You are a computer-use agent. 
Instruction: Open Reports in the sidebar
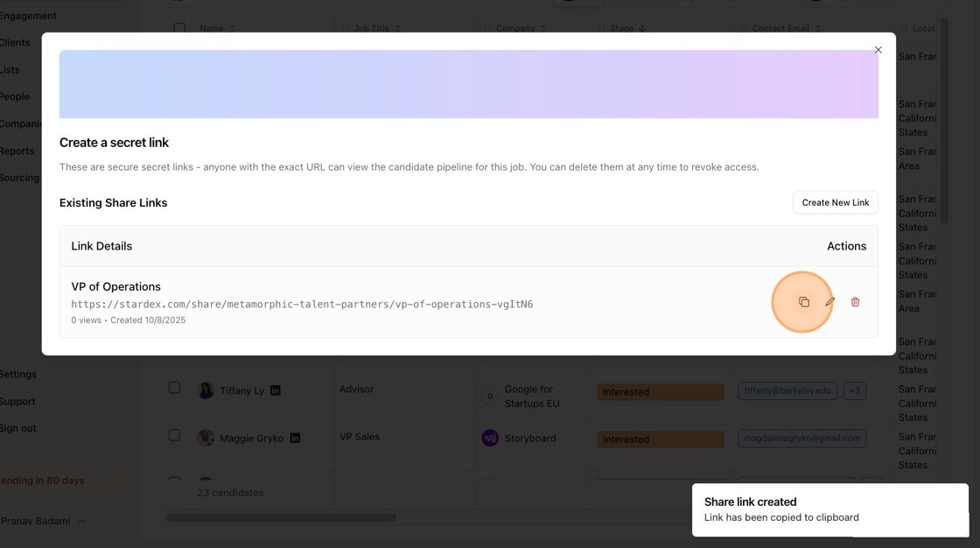[x=17, y=151]
